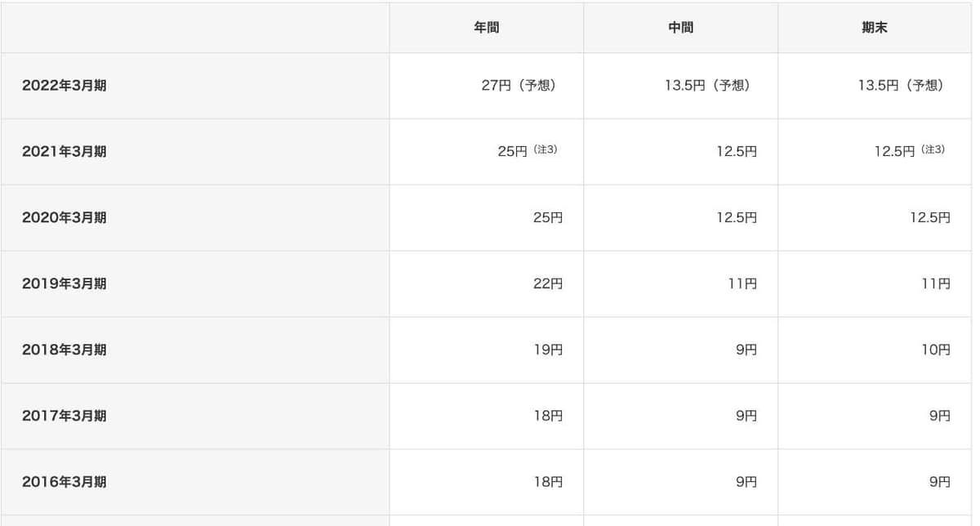This screenshot has width=980, height=526.
Task: Select the 2018年3月期 row label
Action: [x=64, y=350]
